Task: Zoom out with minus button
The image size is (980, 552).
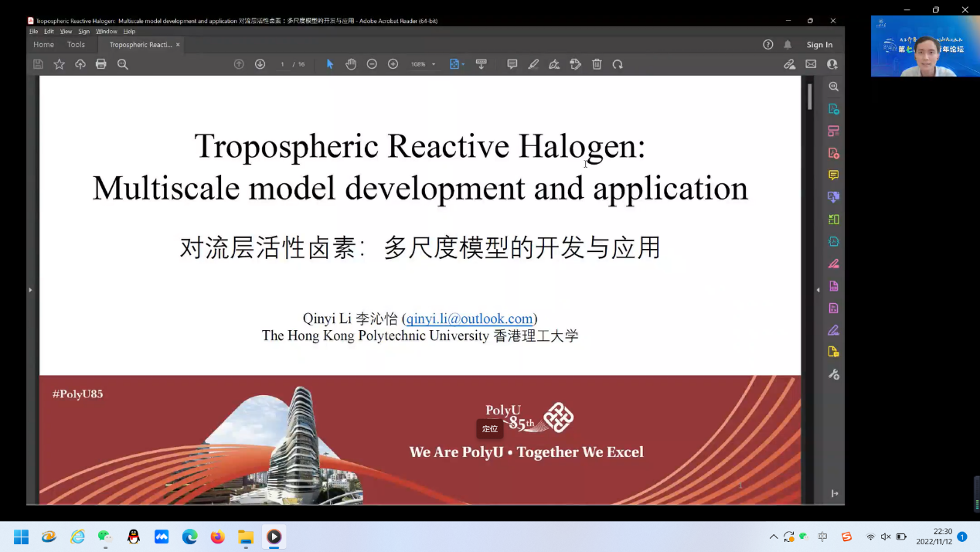Action: click(x=372, y=64)
